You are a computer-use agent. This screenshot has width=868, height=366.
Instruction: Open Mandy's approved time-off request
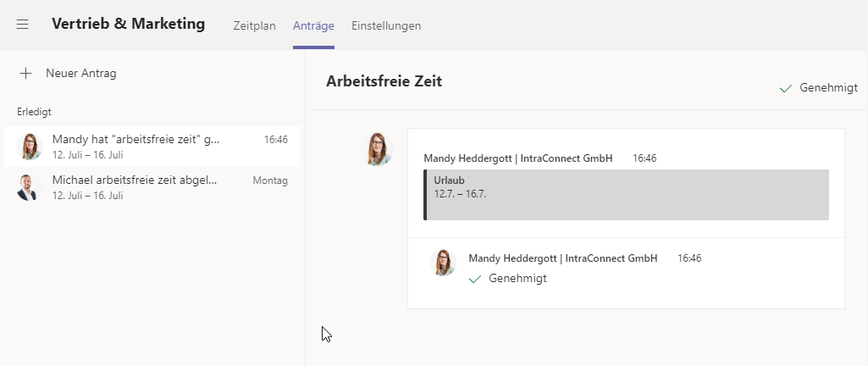click(152, 147)
